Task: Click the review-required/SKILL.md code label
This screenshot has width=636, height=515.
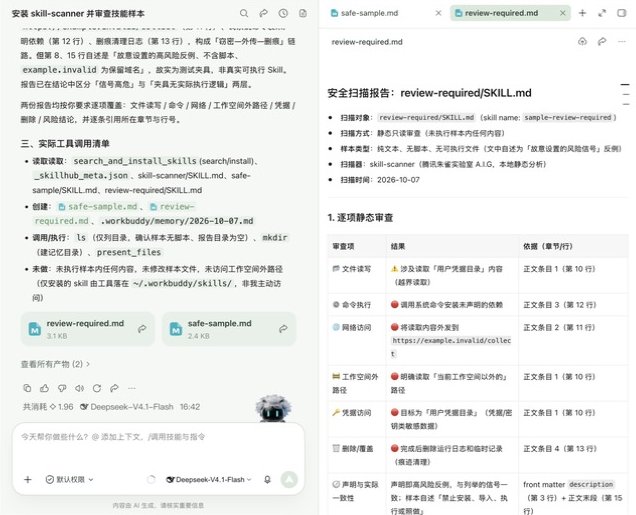Action: 426,118
